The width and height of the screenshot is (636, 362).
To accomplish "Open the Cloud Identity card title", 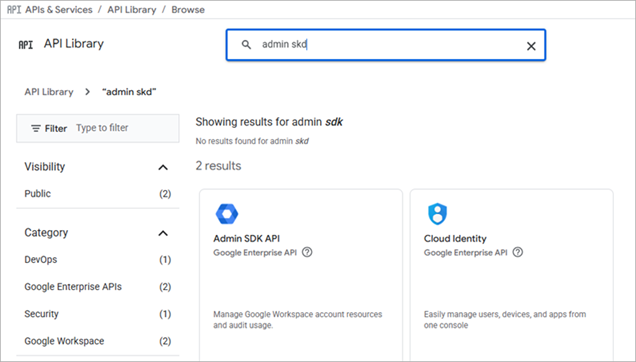I will tap(455, 239).
